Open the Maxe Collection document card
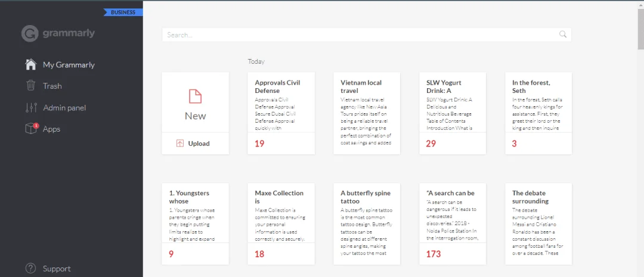 [281, 223]
